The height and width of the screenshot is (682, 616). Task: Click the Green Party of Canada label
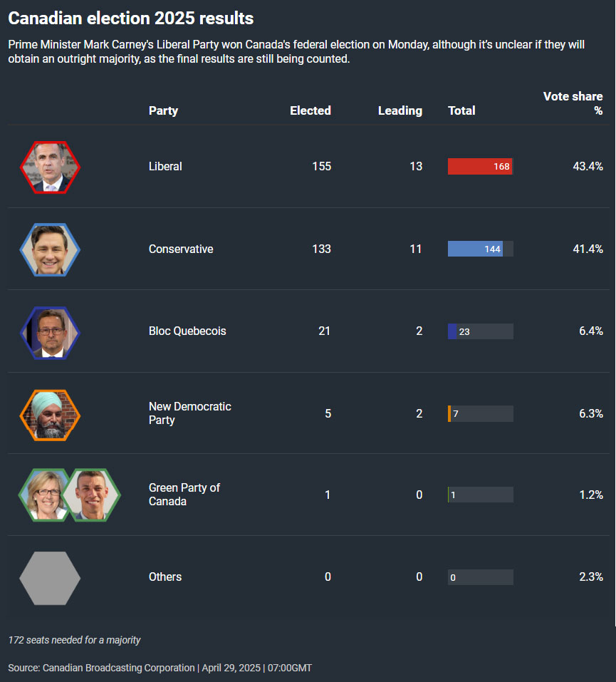pyautogui.click(x=184, y=495)
